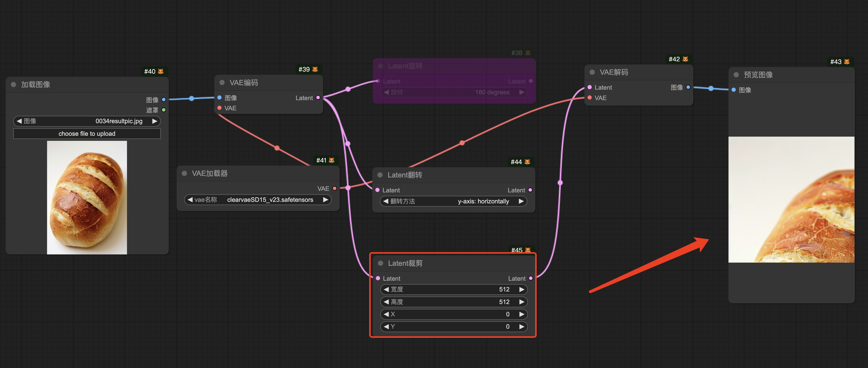This screenshot has height=368, width=868.
Task: Click the Latent旋转 node title
Action: click(x=405, y=66)
